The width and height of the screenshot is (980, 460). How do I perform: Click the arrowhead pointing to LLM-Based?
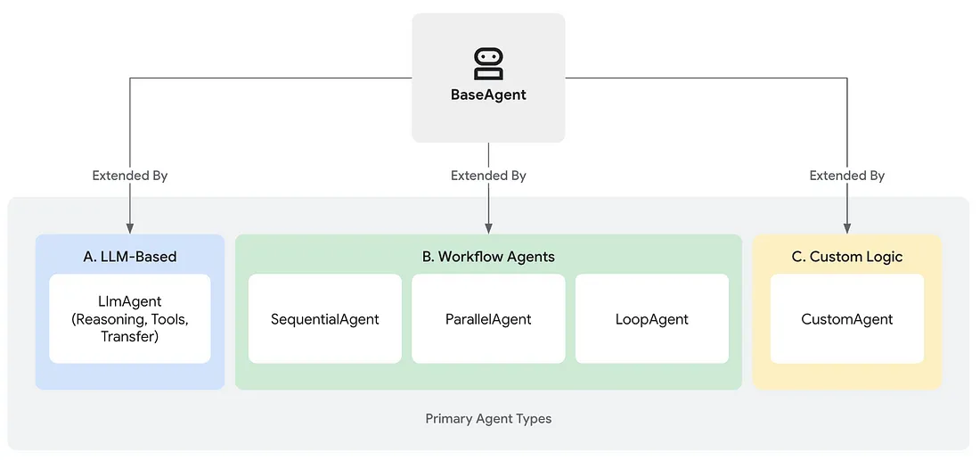(x=130, y=229)
